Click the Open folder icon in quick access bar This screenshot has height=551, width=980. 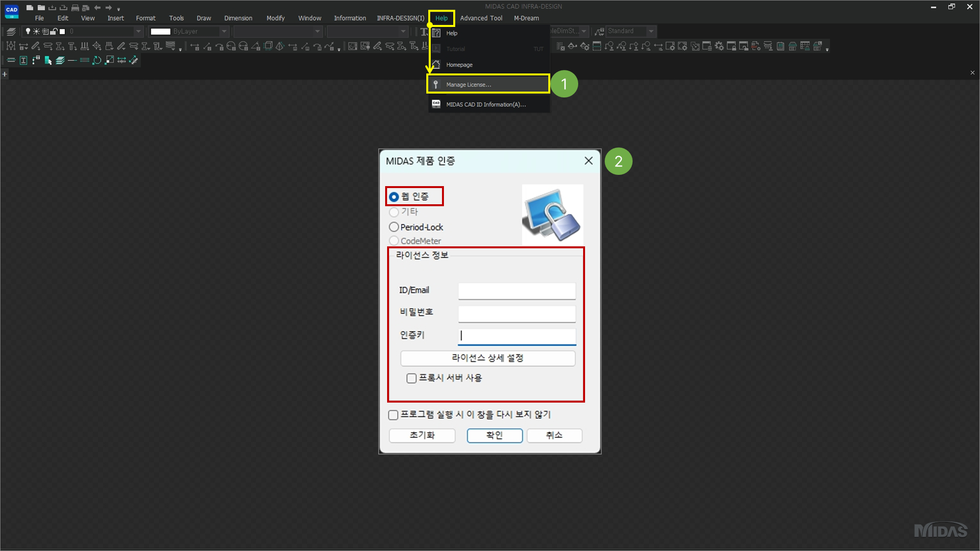click(x=41, y=7)
